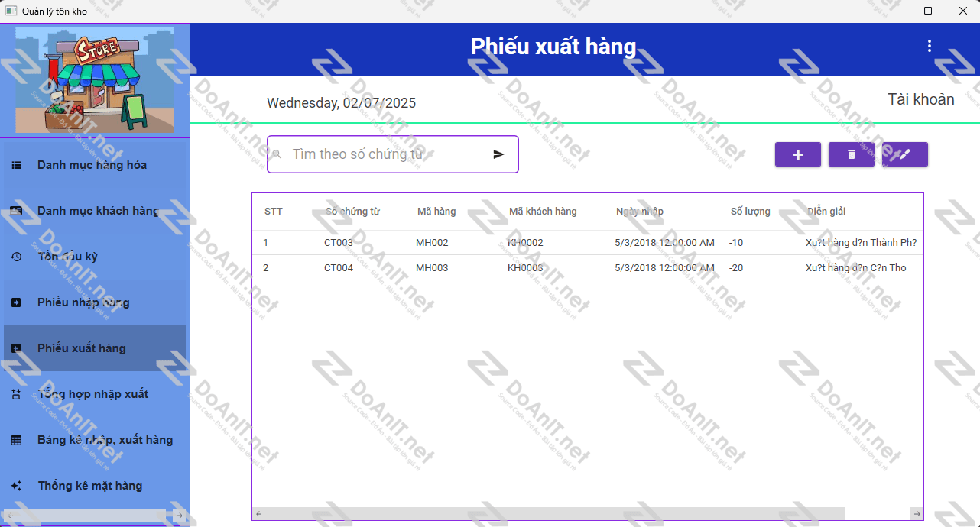This screenshot has height=527, width=980.
Task: Open Danh mục khách hàng menu
Action: pyautogui.click(x=95, y=211)
